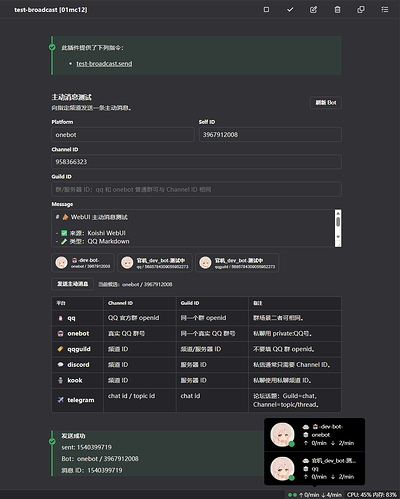This screenshot has height=499, width=400.
Task: Focus the Platform input field
Action: [x=123, y=135]
